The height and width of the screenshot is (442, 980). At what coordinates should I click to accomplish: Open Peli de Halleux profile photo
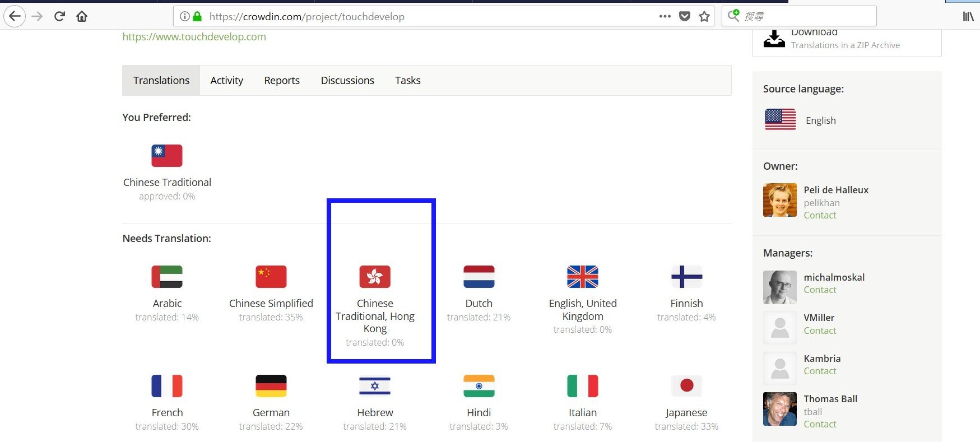point(780,200)
